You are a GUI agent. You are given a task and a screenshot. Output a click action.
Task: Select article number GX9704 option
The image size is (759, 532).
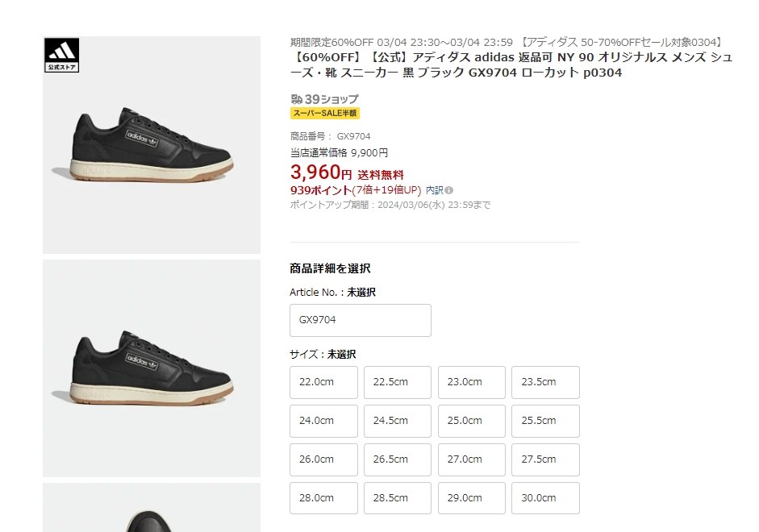[360, 320]
